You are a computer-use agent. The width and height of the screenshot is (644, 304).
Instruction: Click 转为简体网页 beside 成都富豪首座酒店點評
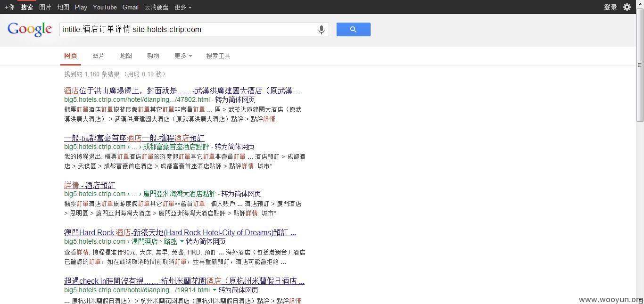pos(234,147)
